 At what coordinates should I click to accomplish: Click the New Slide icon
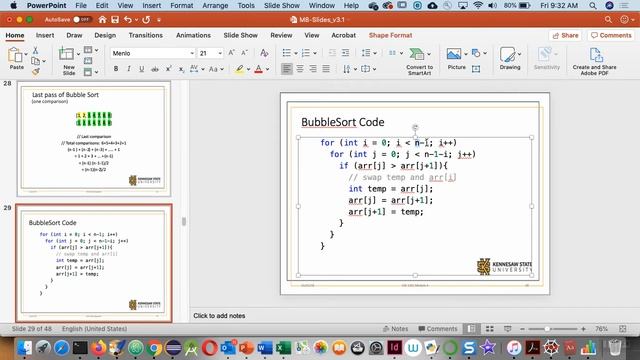click(x=66, y=53)
